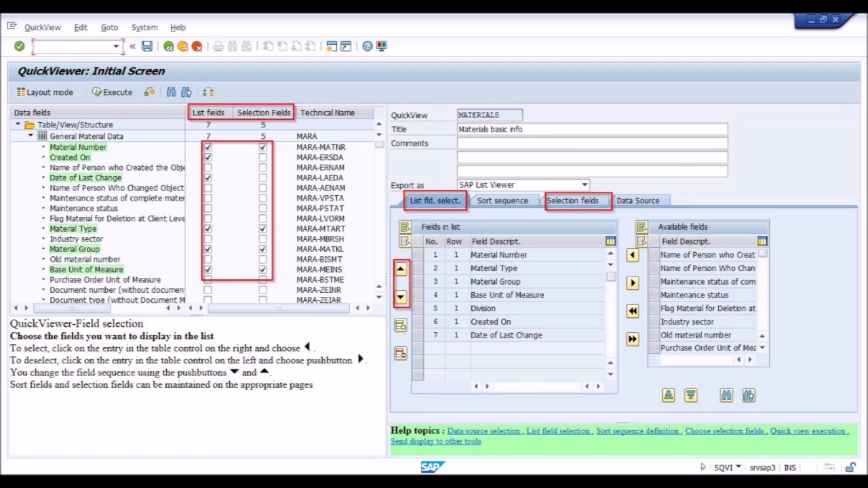Click the sort ascending icon below Available fields
Viewport: 868px width, 488px height.
(669, 395)
